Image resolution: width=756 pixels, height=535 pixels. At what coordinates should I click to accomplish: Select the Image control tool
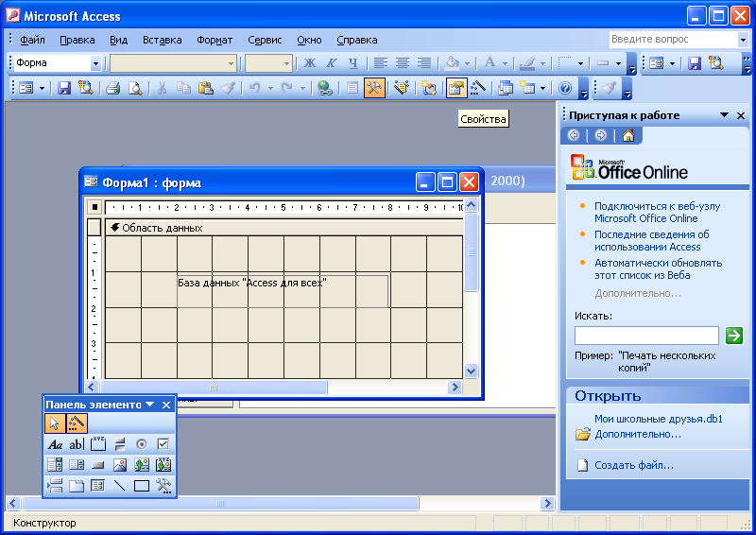pyautogui.click(x=120, y=465)
